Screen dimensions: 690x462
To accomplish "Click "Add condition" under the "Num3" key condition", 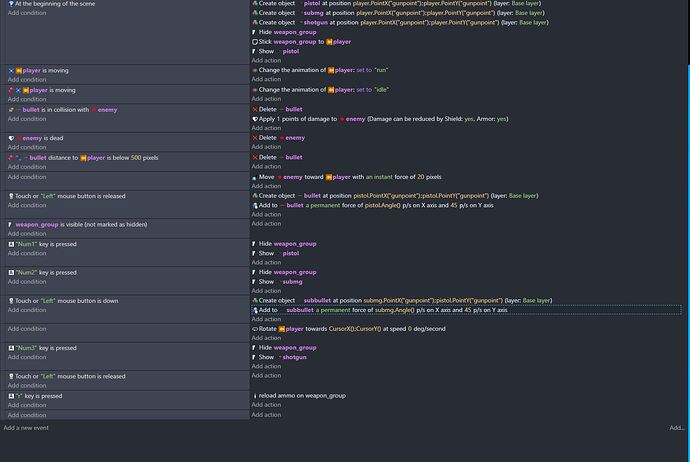I will (27, 357).
